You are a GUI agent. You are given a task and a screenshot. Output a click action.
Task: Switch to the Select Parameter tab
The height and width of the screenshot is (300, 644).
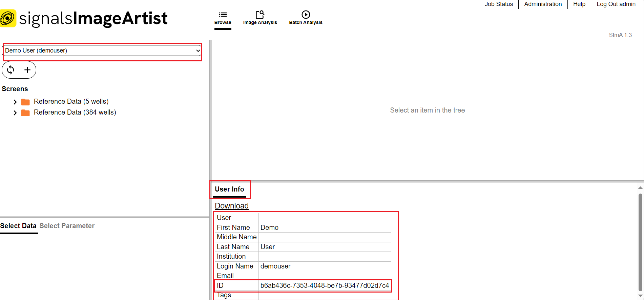[x=67, y=226]
